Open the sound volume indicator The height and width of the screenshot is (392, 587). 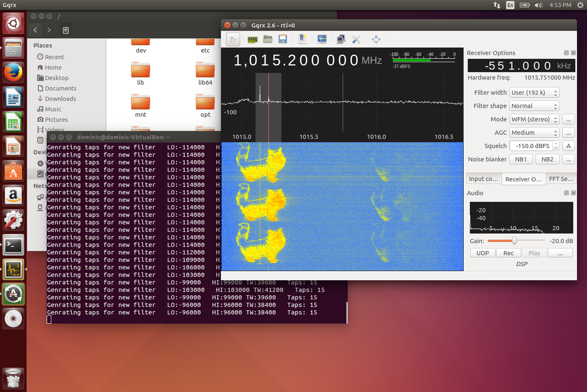point(539,5)
